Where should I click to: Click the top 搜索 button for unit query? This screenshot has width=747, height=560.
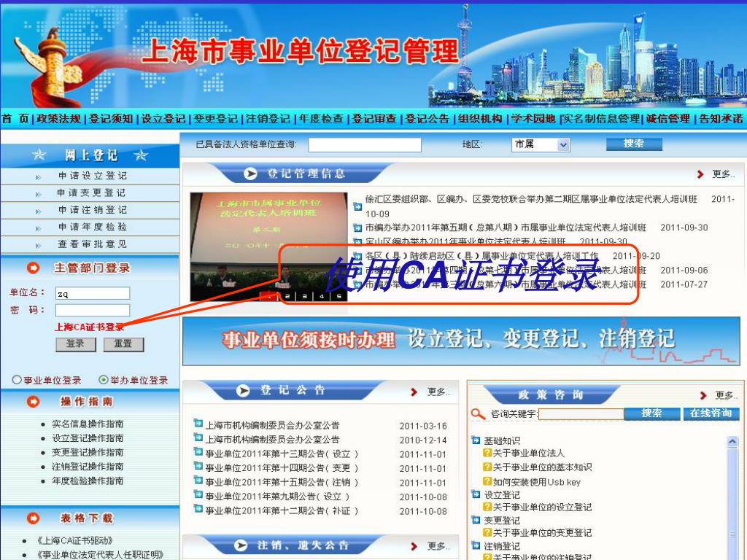click(x=634, y=144)
